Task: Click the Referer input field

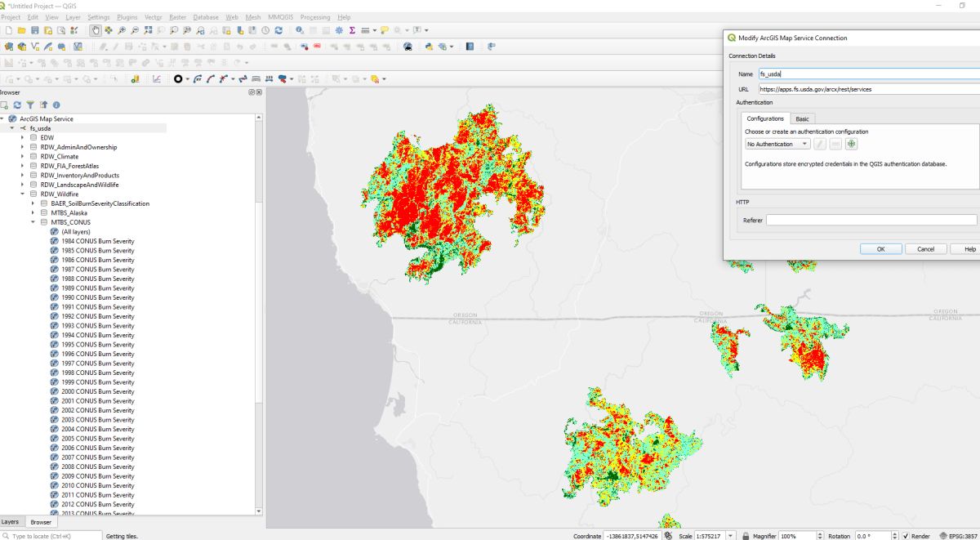Action: click(871, 220)
